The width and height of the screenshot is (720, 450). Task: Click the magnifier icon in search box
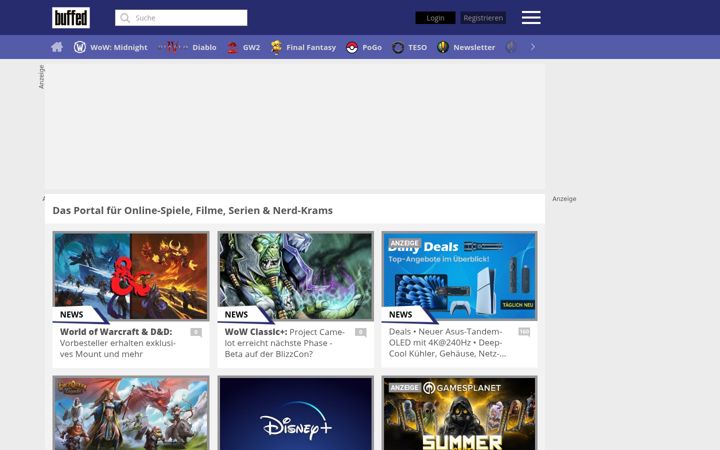pyautogui.click(x=125, y=18)
